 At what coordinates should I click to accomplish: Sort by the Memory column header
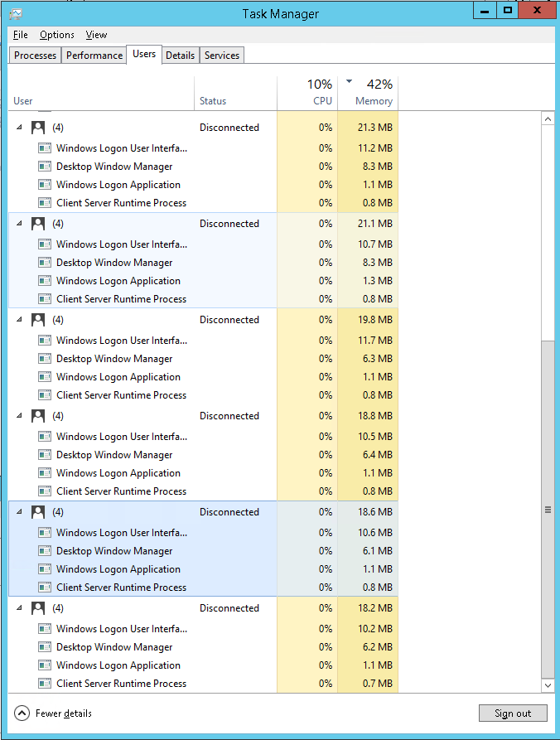point(368,94)
